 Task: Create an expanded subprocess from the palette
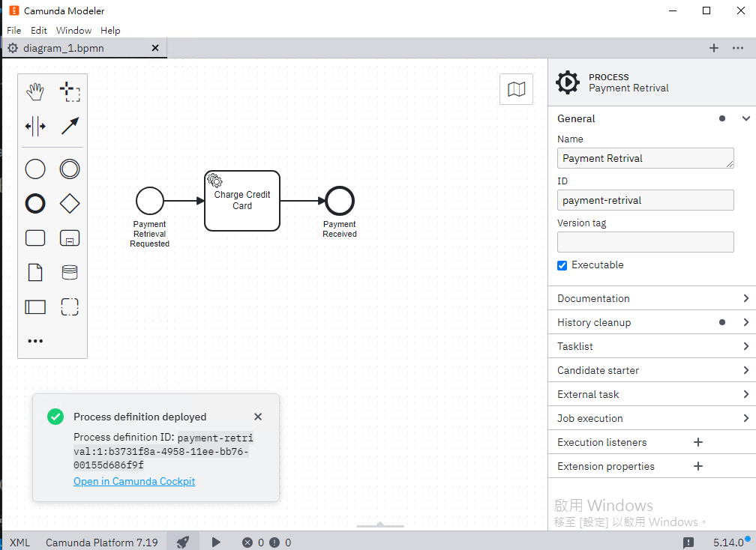click(70, 238)
